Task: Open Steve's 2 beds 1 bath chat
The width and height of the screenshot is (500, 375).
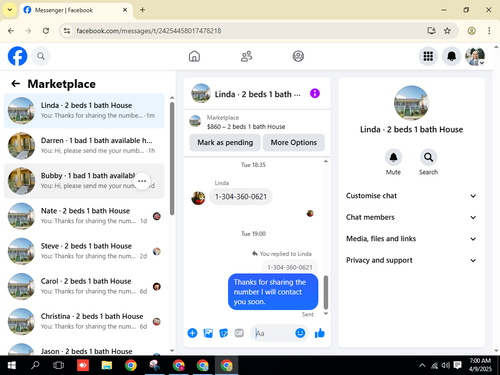Action: tap(84, 251)
